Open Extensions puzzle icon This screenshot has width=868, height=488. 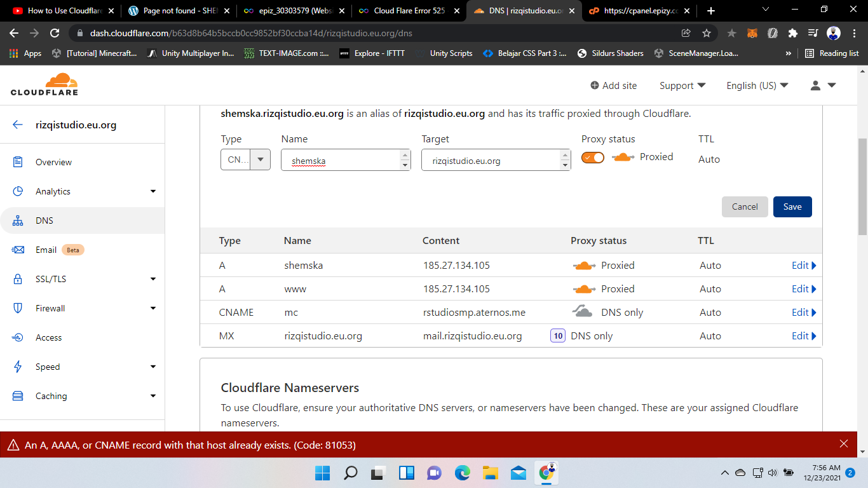(x=792, y=33)
